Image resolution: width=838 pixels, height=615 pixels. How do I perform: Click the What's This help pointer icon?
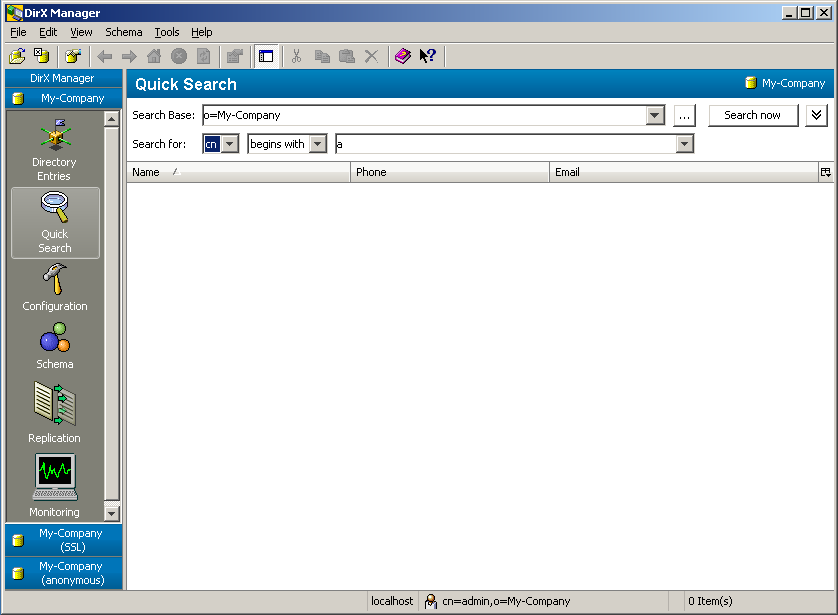click(428, 56)
